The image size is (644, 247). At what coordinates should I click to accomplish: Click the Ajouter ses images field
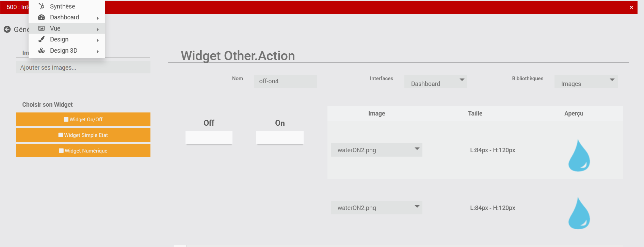point(83,67)
